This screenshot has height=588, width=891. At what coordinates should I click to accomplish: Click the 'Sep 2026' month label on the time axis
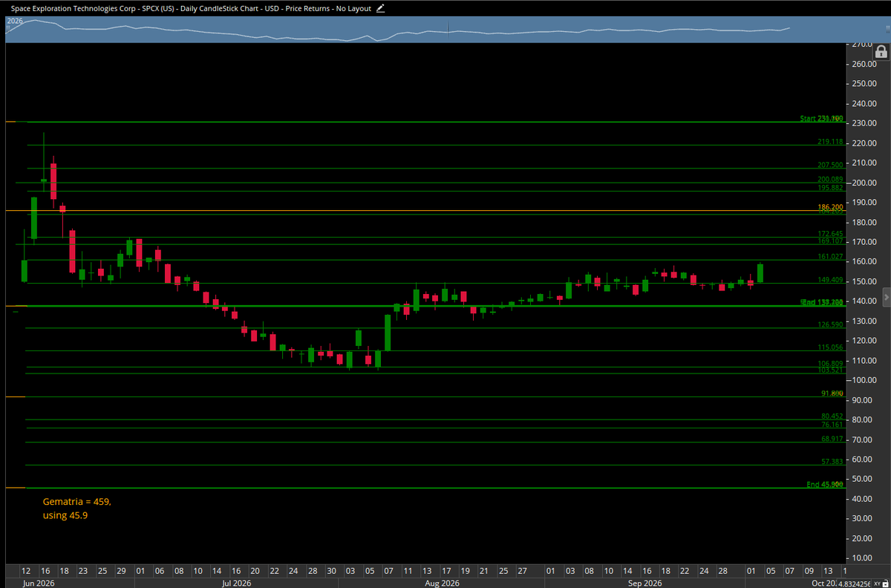click(645, 583)
